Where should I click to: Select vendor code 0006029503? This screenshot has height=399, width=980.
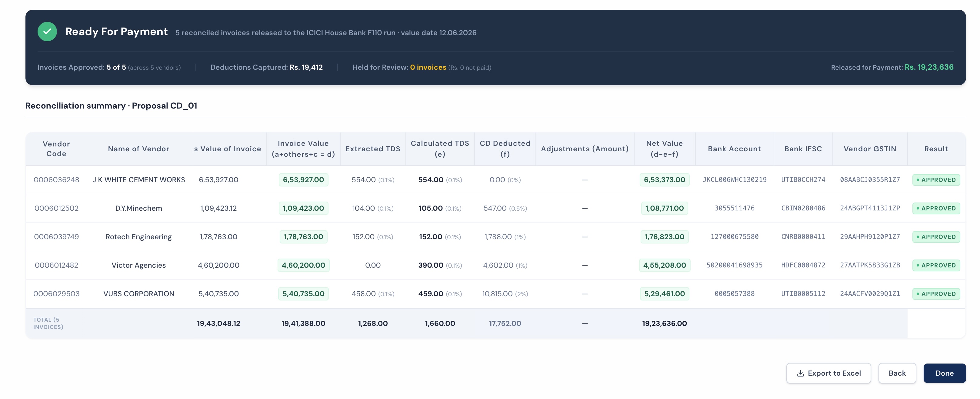(x=56, y=294)
